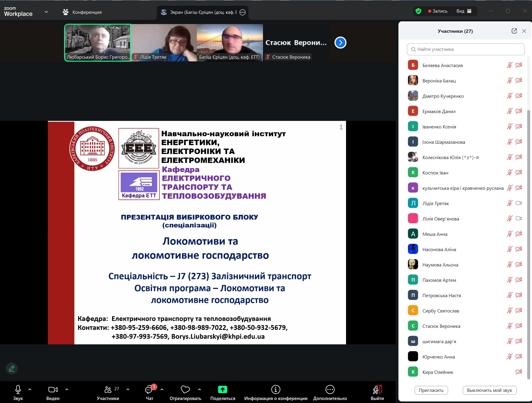The image size is (532, 403).
Task: Click the participant search field
Action: (465, 49)
